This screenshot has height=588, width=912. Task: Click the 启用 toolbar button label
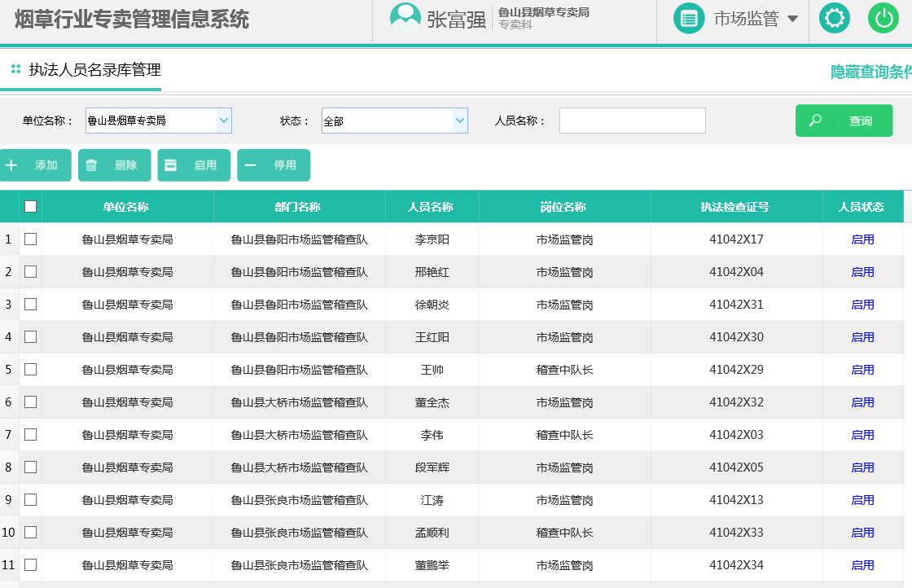coord(205,165)
